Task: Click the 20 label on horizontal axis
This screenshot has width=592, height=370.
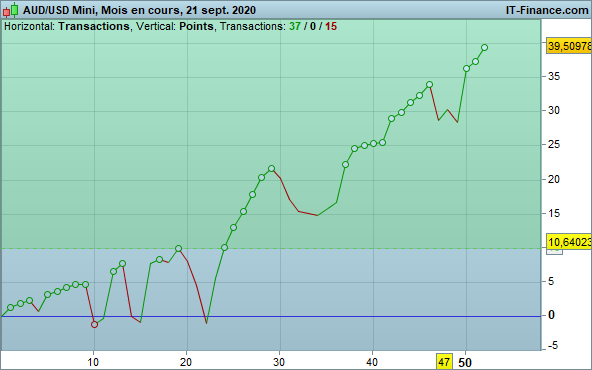Action: tap(186, 362)
